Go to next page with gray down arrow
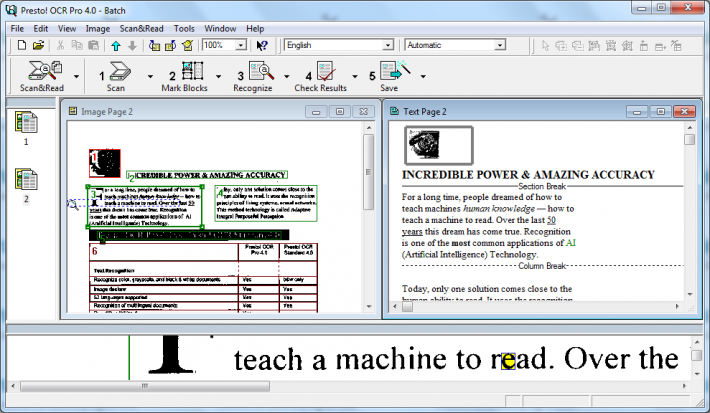The height and width of the screenshot is (413, 710). point(132,46)
